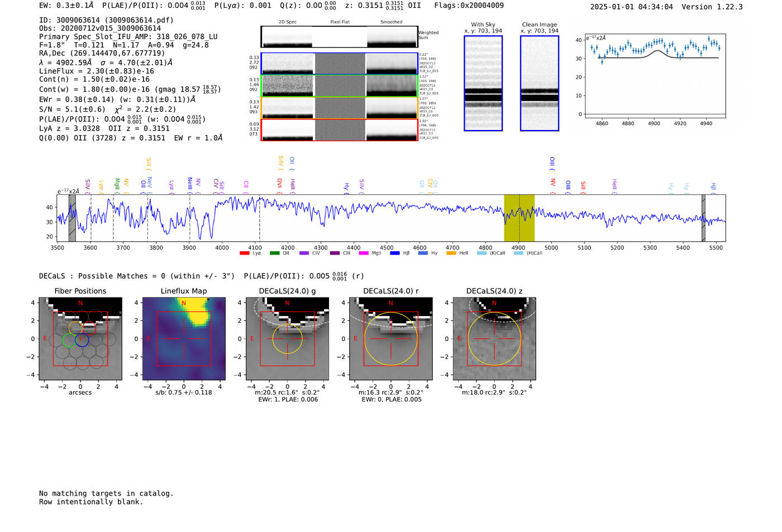The image size is (782, 532).
Task: Click the Flags:0x20004009 header text
Action: point(469,5)
